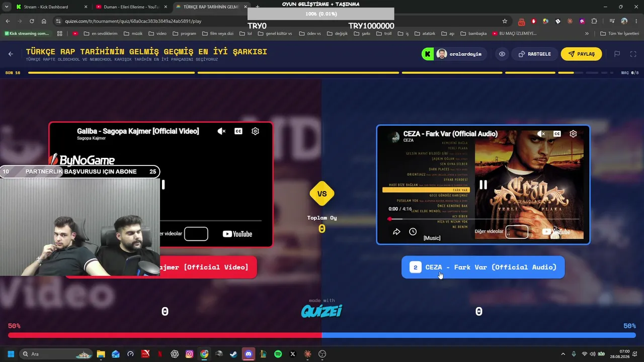Open the CEZA channel avatar in video
The height and width of the screenshot is (362, 644).
point(394,136)
